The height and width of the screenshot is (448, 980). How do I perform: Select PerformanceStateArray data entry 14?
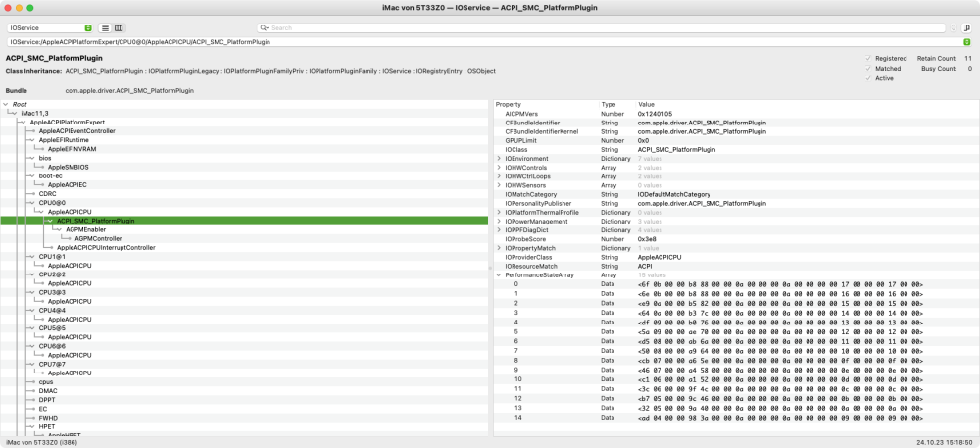coord(736,418)
